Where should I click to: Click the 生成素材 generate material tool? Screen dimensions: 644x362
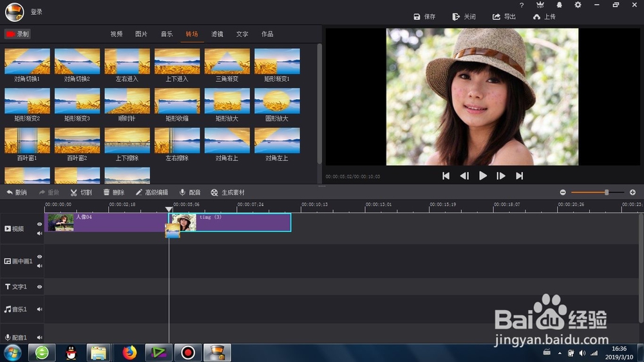tap(228, 193)
